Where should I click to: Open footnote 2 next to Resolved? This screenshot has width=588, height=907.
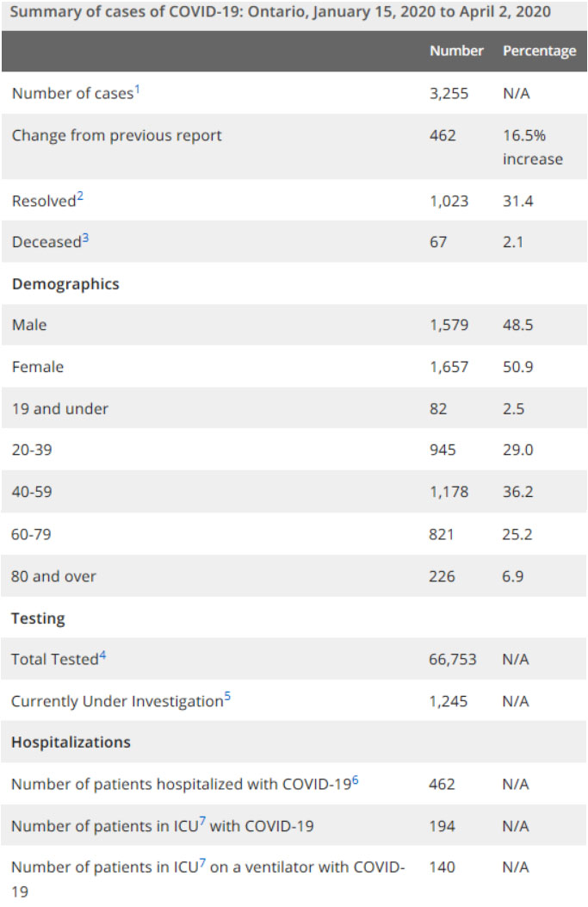(80, 196)
